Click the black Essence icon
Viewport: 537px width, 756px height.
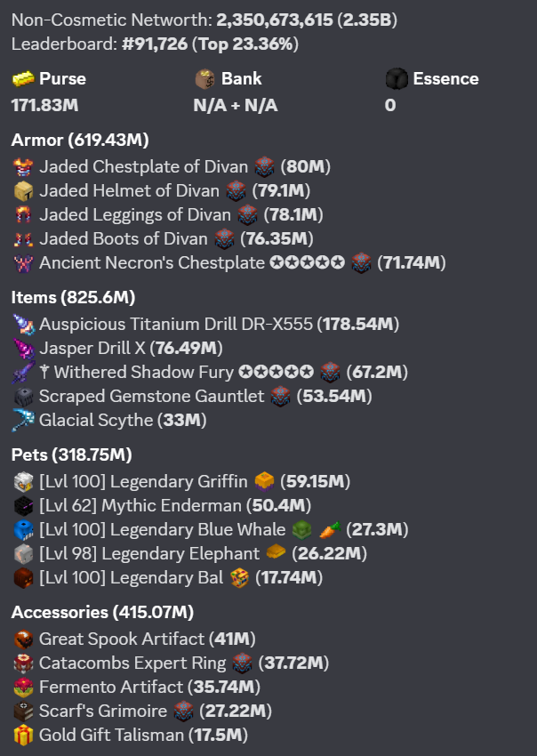pos(397,78)
